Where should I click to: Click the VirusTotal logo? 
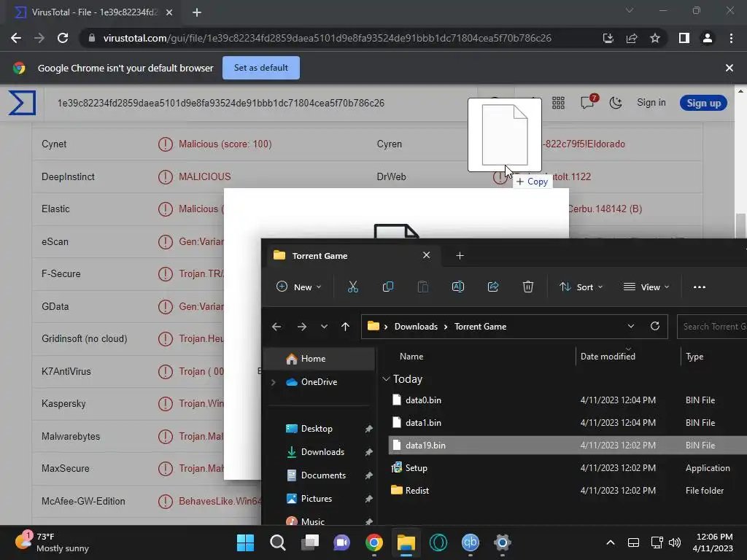coord(22,103)
